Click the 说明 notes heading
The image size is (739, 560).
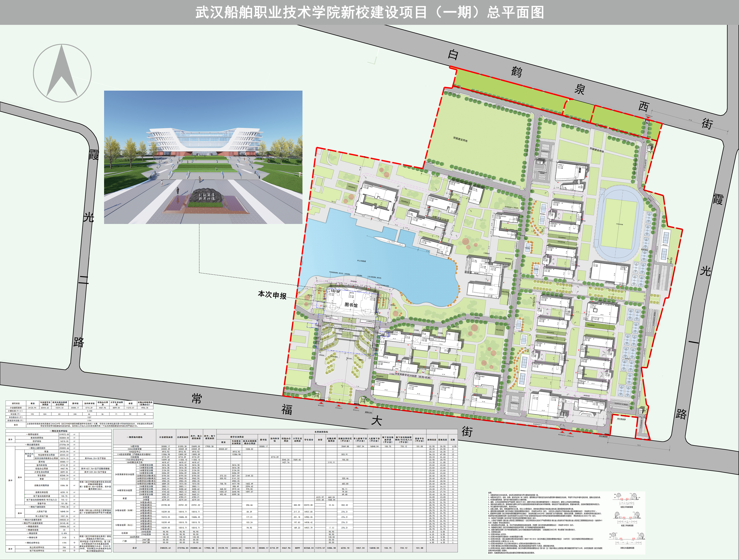click(x=490, y=493)
